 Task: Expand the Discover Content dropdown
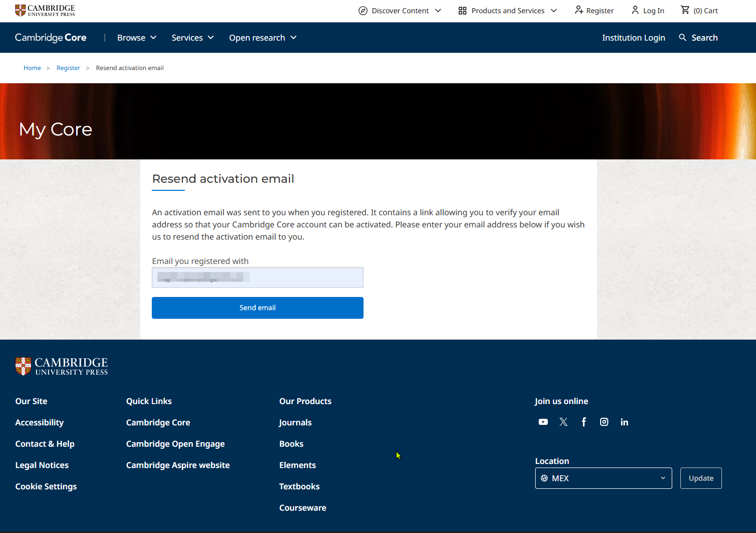point(438,11)
